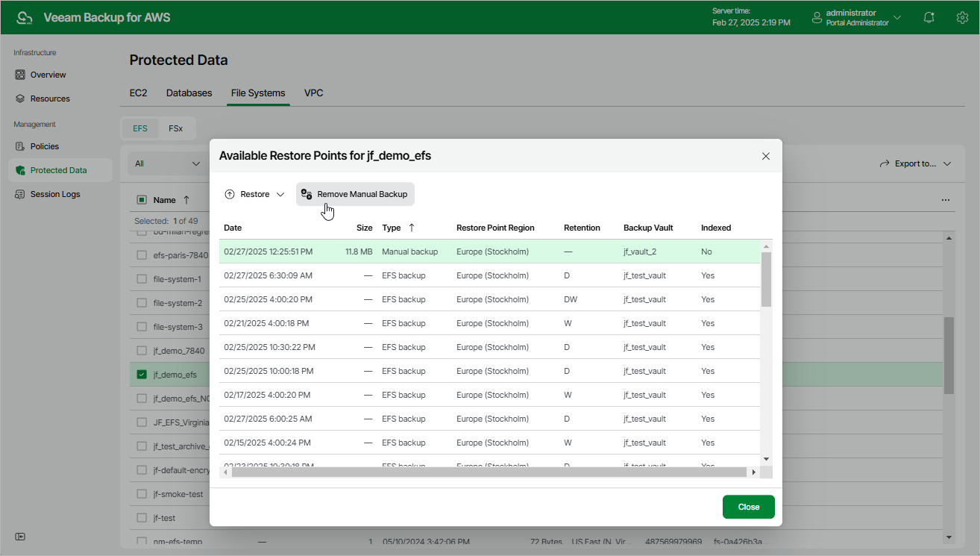
Task: Switch to the Databases tab
Action: [x=189, y=93]
